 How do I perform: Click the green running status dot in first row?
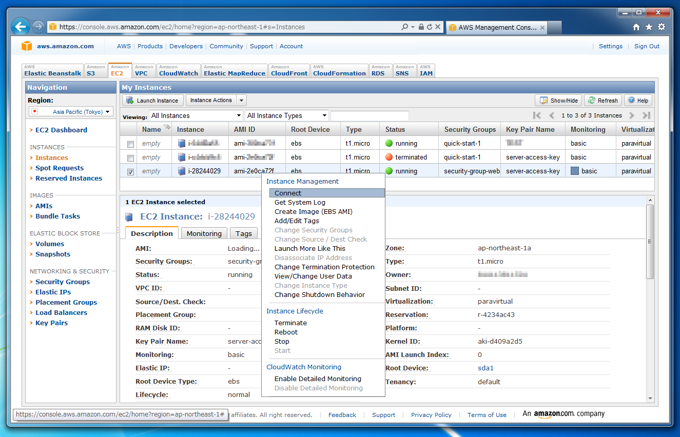389,143
